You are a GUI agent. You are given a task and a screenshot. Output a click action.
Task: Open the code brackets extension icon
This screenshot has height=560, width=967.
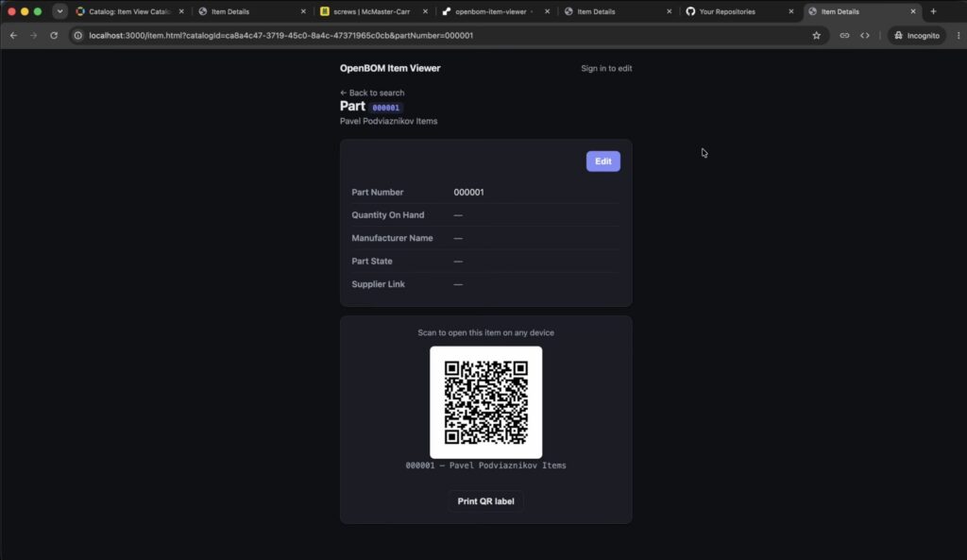coord(865,36)
